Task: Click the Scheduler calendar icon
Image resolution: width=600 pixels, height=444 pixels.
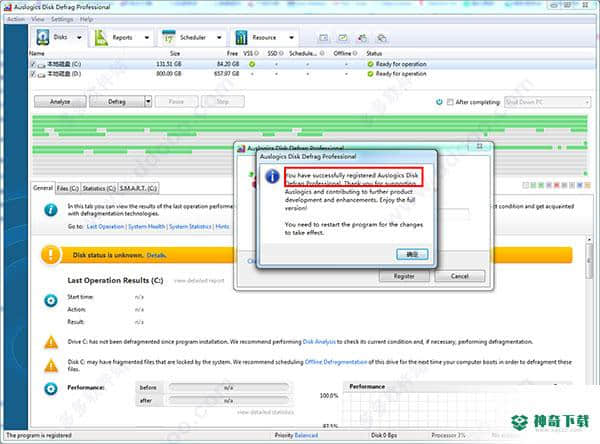Action: 169,37
